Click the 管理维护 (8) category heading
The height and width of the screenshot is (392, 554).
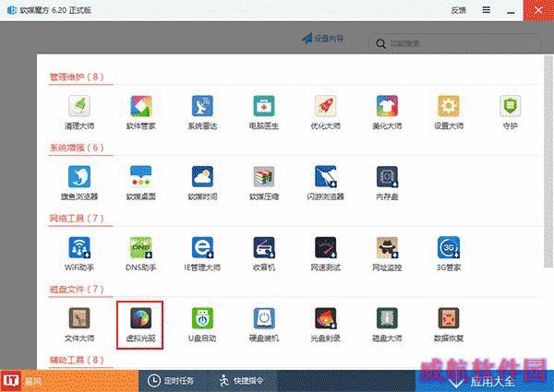pos(77,77)
